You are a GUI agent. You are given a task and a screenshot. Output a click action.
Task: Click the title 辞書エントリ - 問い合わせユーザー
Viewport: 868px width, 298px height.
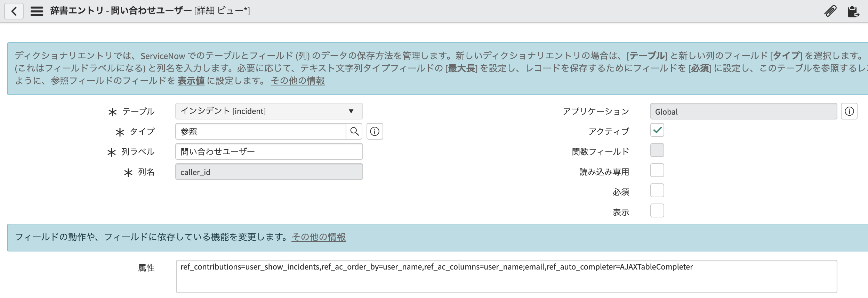121,11
